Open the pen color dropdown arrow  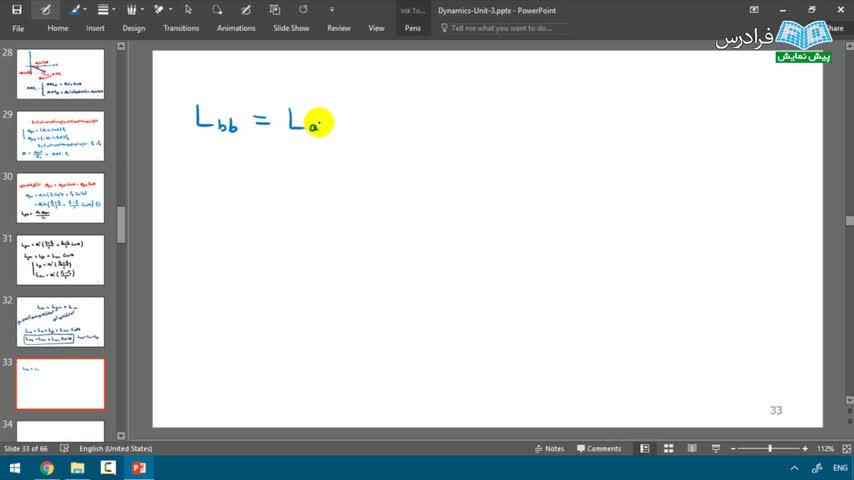click(85, 10)
